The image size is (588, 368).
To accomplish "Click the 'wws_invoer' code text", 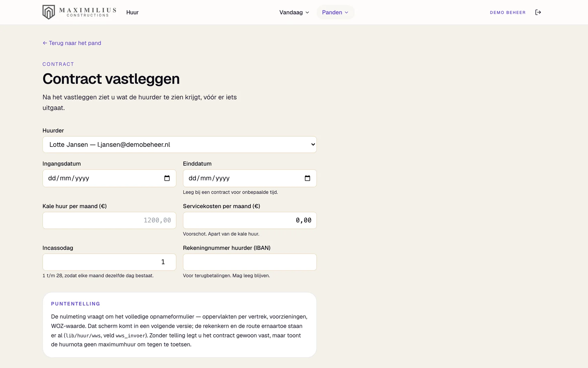I will pos(131,336).
